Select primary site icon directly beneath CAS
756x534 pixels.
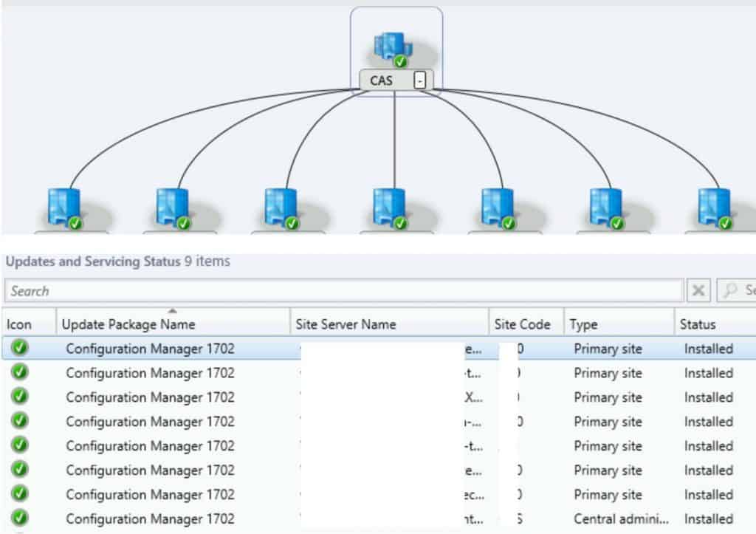(390, 209)
